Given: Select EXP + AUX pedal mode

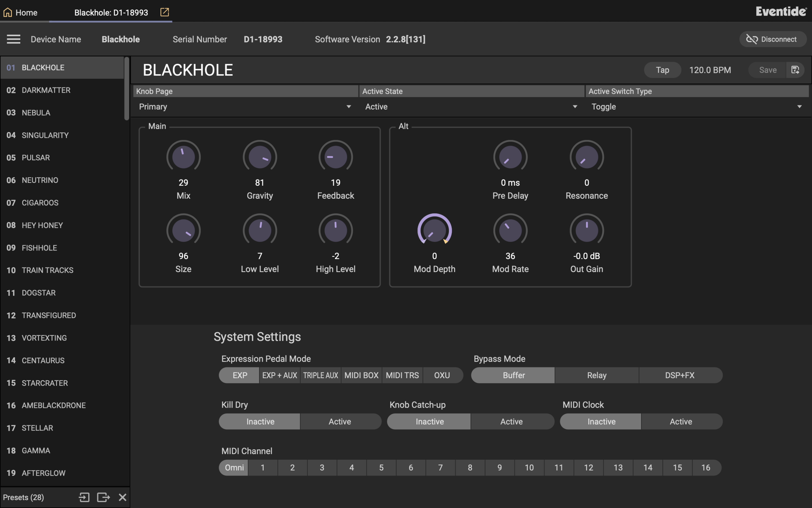Looking at the screenshot, I should pos(279,375).
